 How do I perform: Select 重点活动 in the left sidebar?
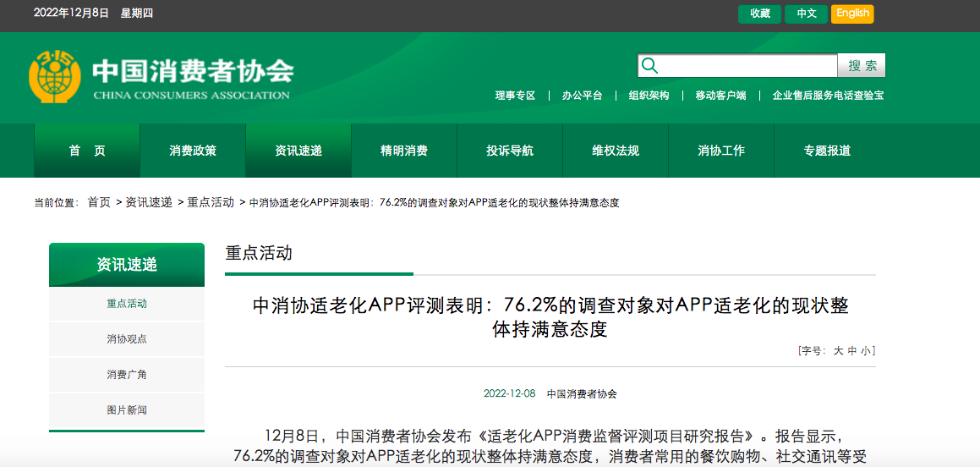point(127,304)
